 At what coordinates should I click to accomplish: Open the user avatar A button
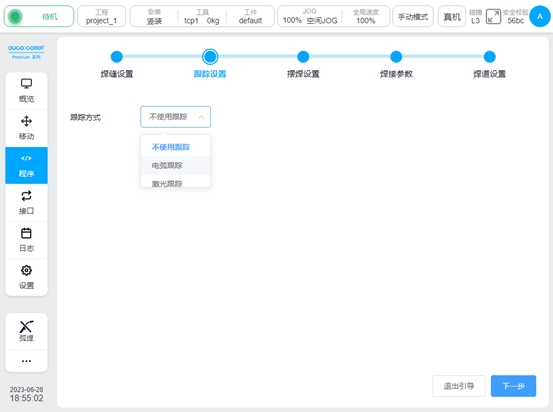[x=540, y=16]
